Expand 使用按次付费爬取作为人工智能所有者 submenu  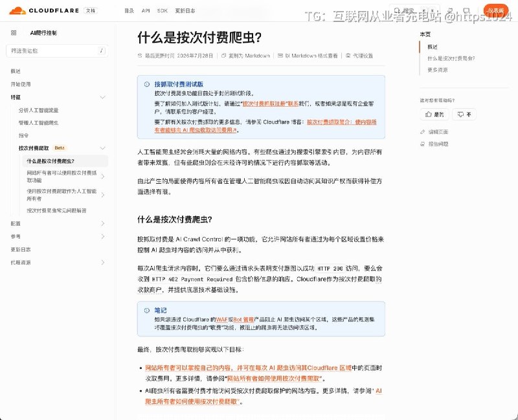pyautogui.click(x=103, y=195)
